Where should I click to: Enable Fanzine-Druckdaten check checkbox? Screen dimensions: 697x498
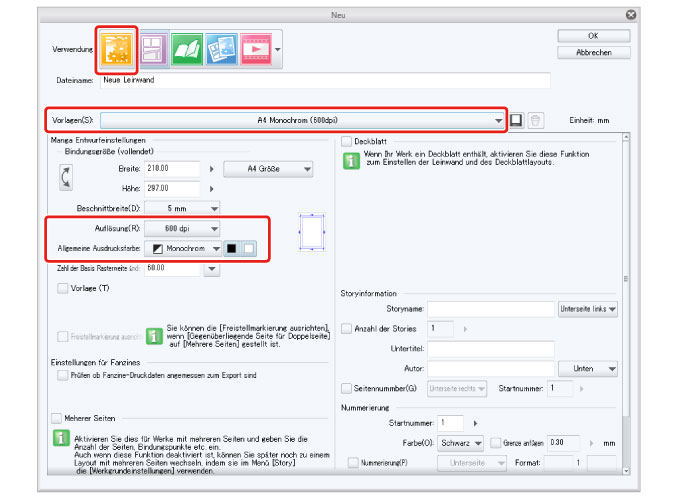(62, 375)
